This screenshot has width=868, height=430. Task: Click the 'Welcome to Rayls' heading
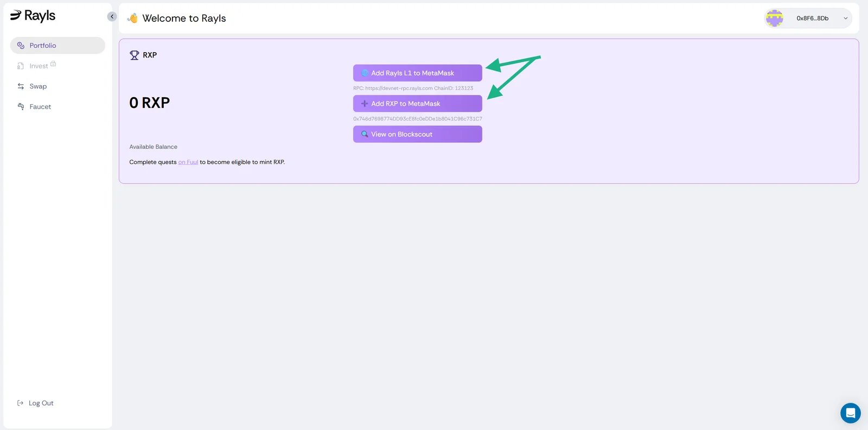(x=184, y=18)
